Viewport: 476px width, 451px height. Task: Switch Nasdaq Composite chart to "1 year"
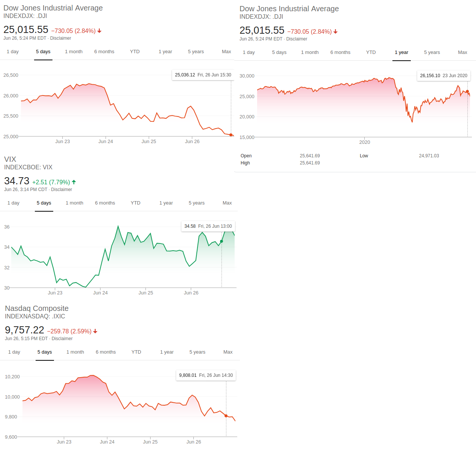click(x=167, y=352)
